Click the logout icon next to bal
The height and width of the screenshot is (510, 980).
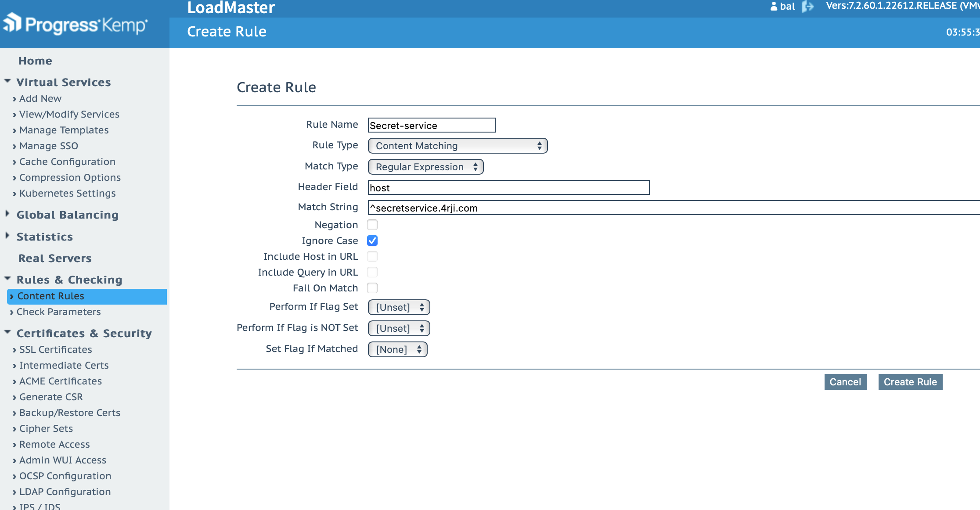click(807, 7)
